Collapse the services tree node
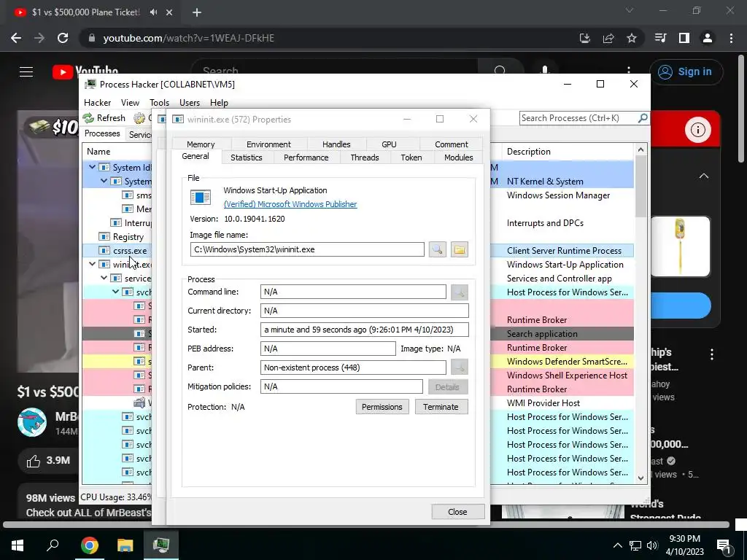 click(104, 278)
